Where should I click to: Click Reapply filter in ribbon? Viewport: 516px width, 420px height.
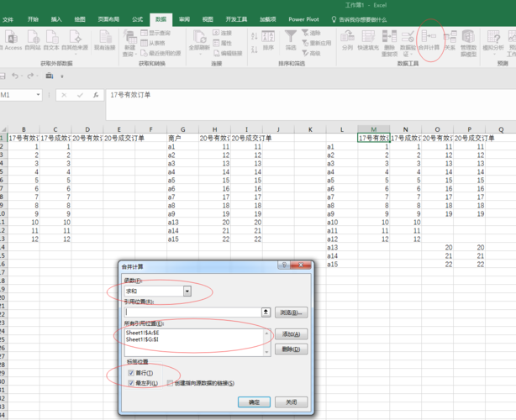(317, 43)
